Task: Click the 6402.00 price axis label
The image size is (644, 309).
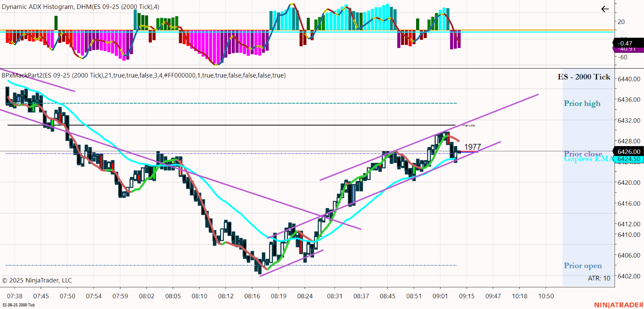Action: tap(629, 276)
